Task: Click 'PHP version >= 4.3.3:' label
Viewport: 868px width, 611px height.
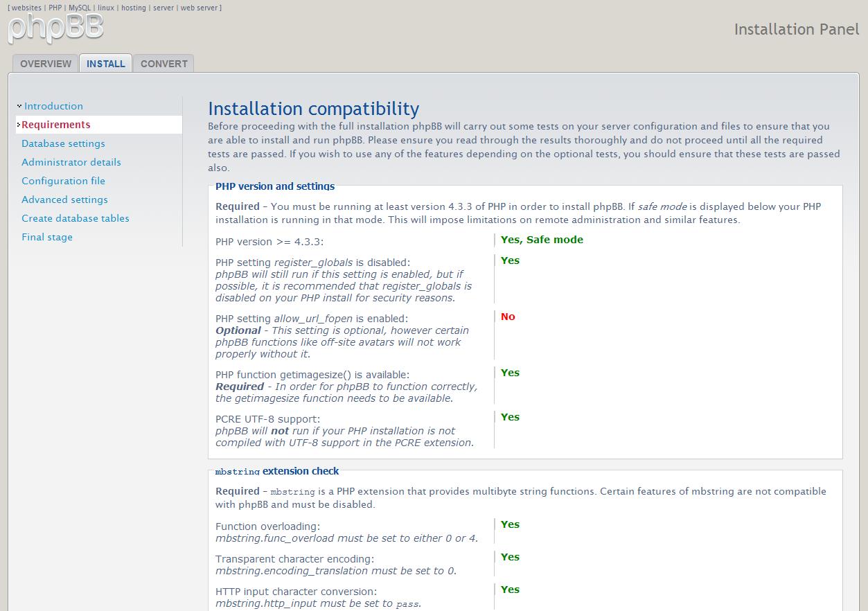Action: click(x=269, y=242)
